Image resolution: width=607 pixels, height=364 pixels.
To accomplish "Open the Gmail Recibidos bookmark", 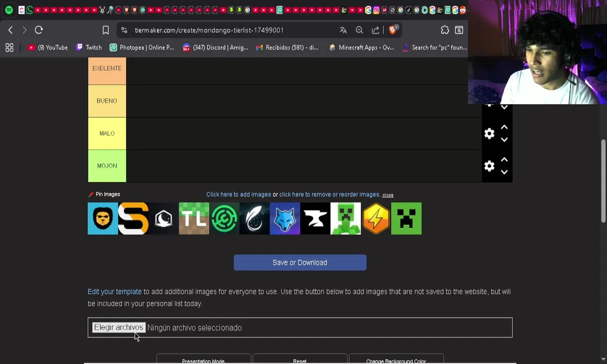I will coord(287,48).
